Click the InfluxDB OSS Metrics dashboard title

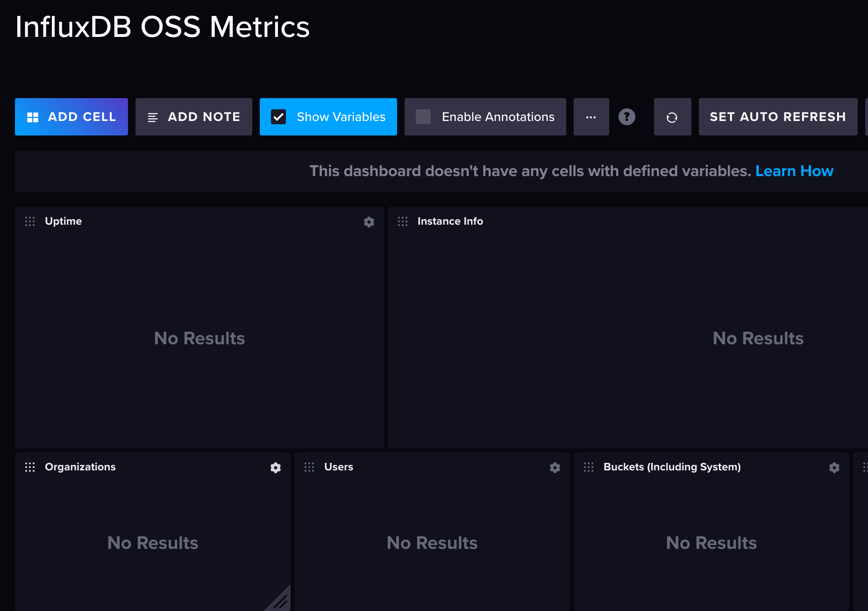[163, 27]
